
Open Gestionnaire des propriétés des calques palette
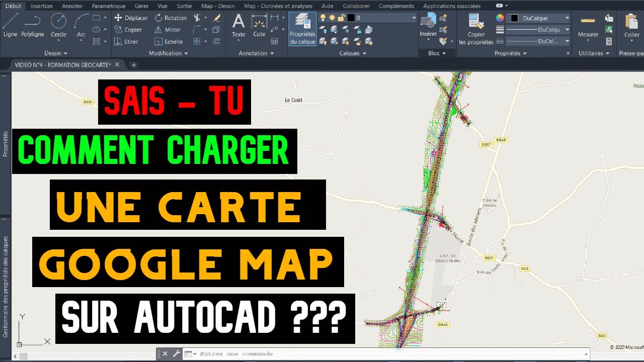6,287
